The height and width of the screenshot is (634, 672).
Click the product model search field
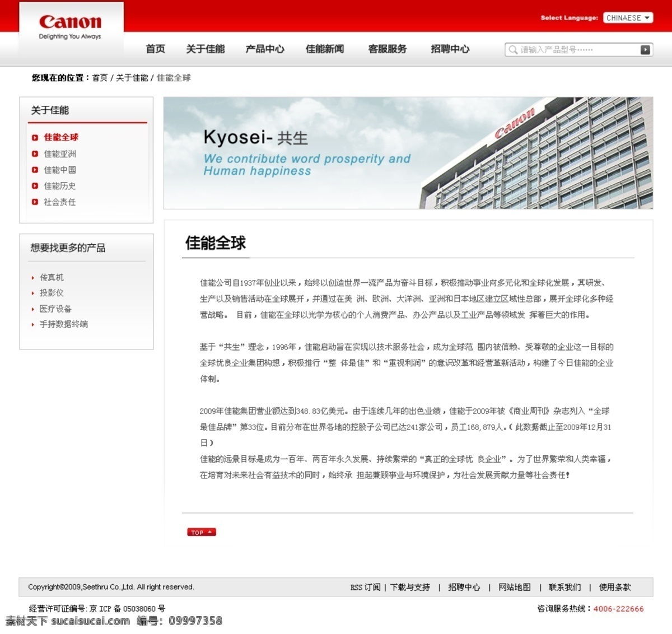click(578, 50)
